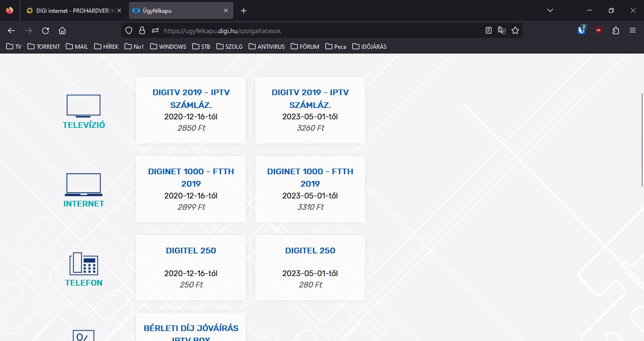Click the page vertical scrollbar thumb
The width and height of the screenshot is (644, 341).
(x=642, y=140)
